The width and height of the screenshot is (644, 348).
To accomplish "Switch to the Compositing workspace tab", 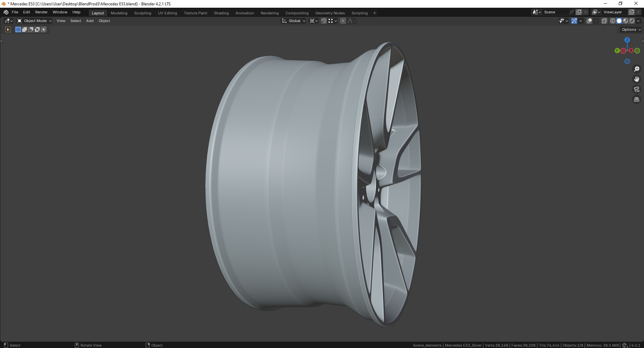I will pyautogui.click(x=297, y=13).
